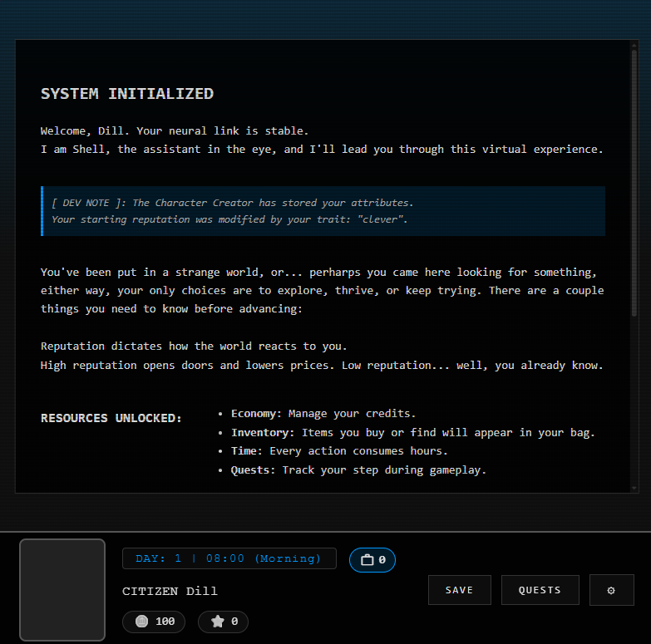Click the "Reputation dictates how the world" sentence
Screen dimensions: 651x644
194,346
